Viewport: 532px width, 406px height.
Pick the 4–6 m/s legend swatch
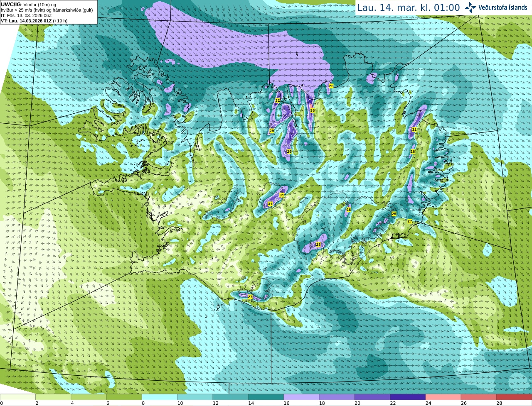coord(89,397)
